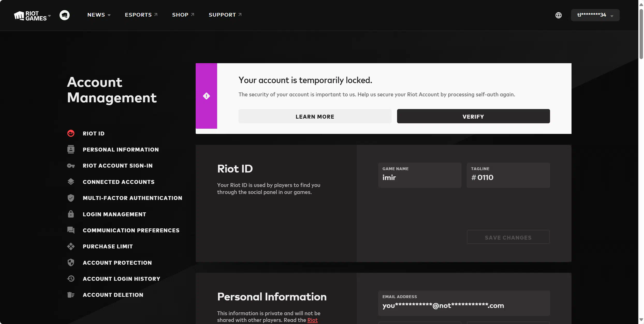Viewport: 644px width, 324px height.
Task: Go to Connected Accounts section
Action: [x=119, y=182]
